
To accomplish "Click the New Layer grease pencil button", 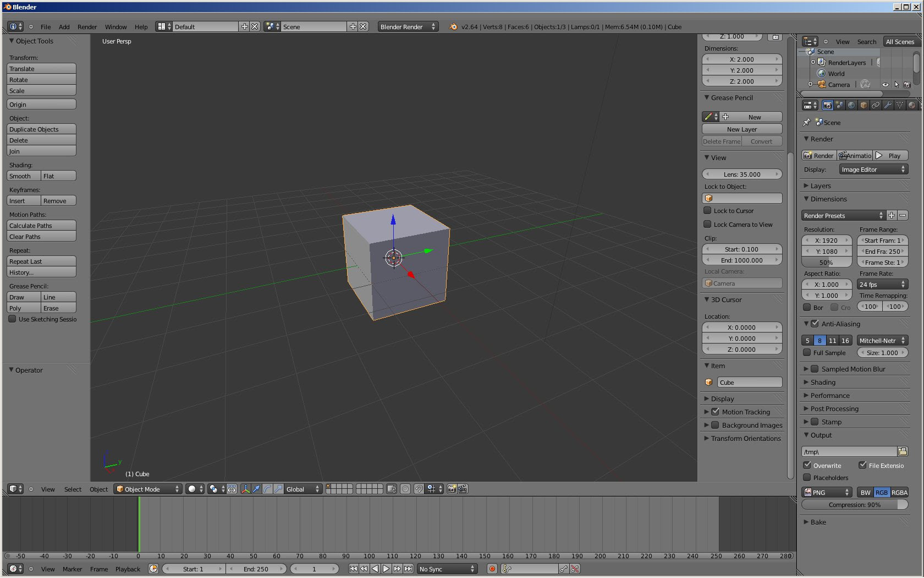I will coord(741,129).
